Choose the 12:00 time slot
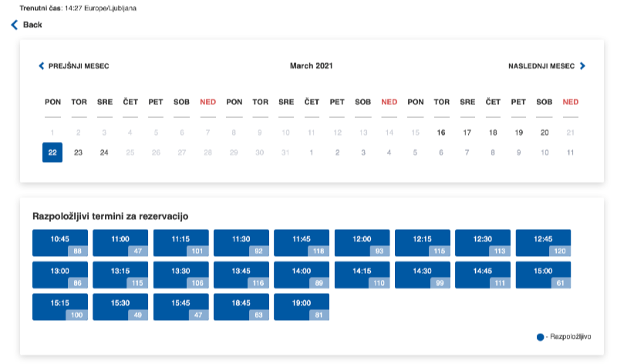Viewport: 617px width, 364px height. (x=362, y=243)
